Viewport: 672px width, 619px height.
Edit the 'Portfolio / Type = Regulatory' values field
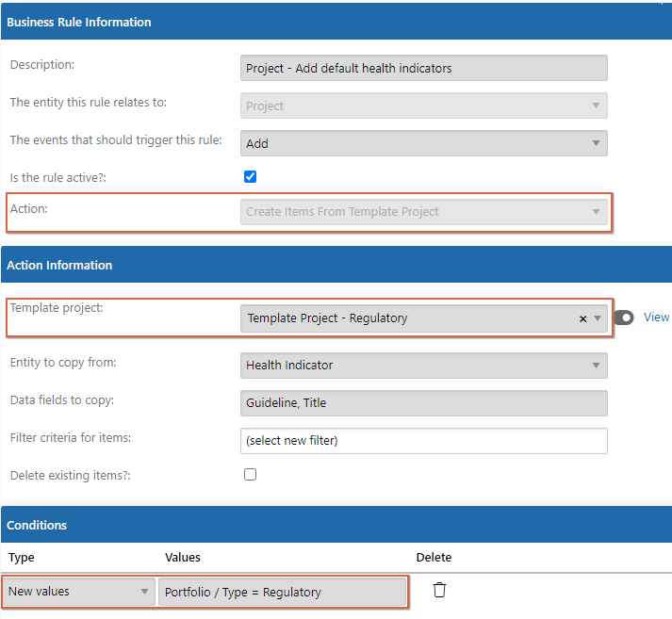(x=283, y=592)
